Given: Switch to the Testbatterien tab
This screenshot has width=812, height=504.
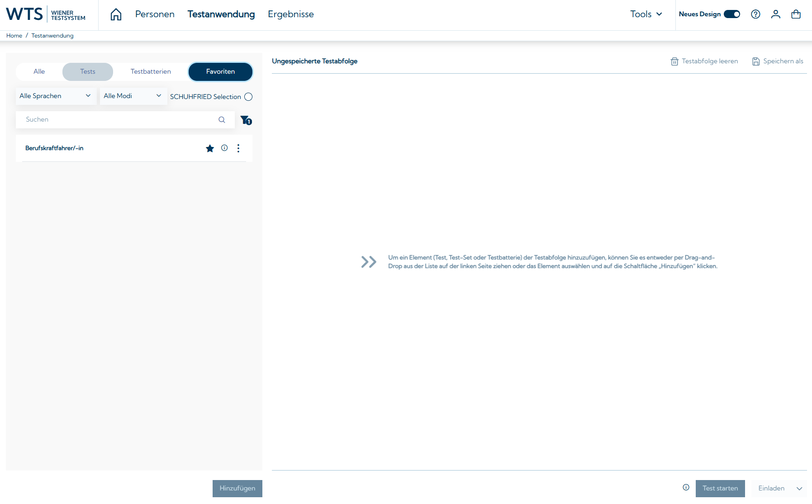Looking at the screenshot, I should click(x=151, y=71).
